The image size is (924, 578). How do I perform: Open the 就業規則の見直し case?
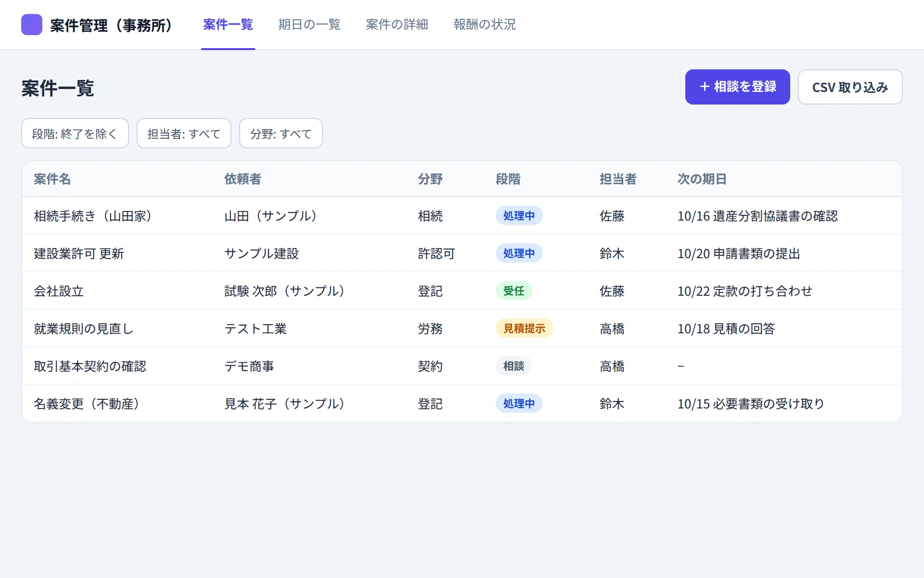click(84, 328)
